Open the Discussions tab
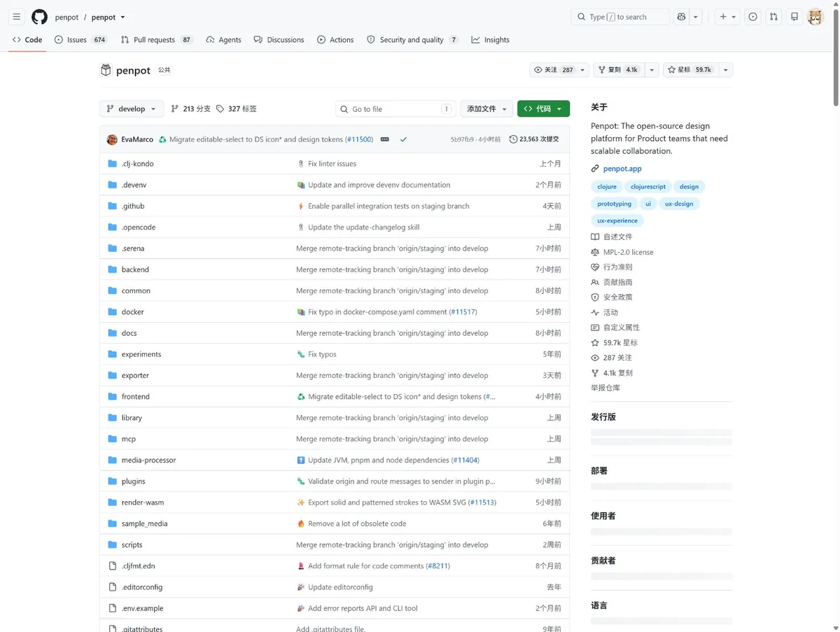Image resolution: width=840 pixels, height=632 pixels. pyautogui.click(x=279, y=40)
